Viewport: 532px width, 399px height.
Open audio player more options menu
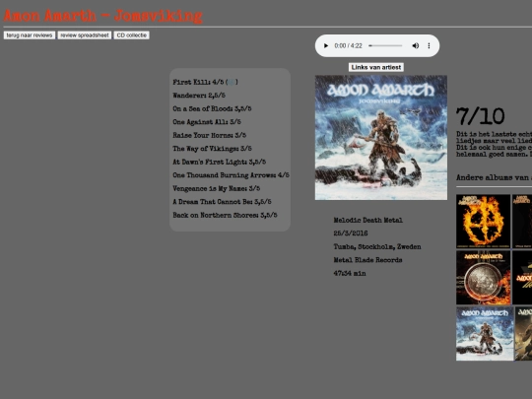pos(429,45)
